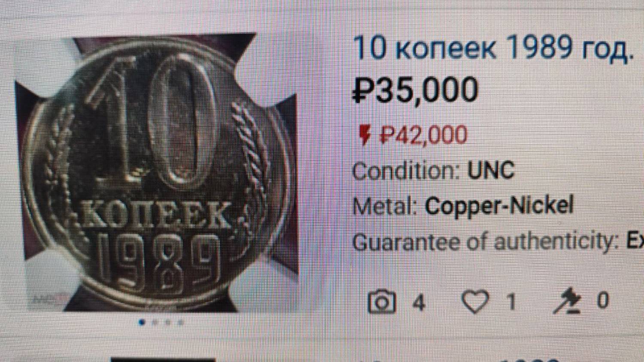Click the Copper-Nickel metal value
The image size is (644, 362).
tap(499, 205)
